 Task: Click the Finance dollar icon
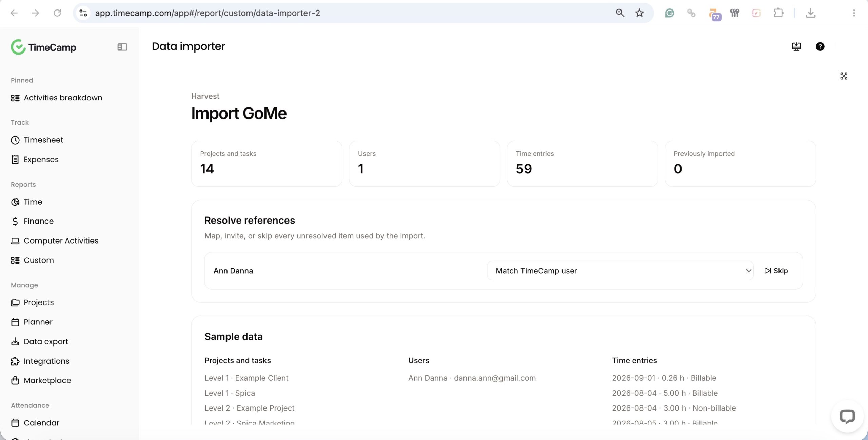point(15,222)
